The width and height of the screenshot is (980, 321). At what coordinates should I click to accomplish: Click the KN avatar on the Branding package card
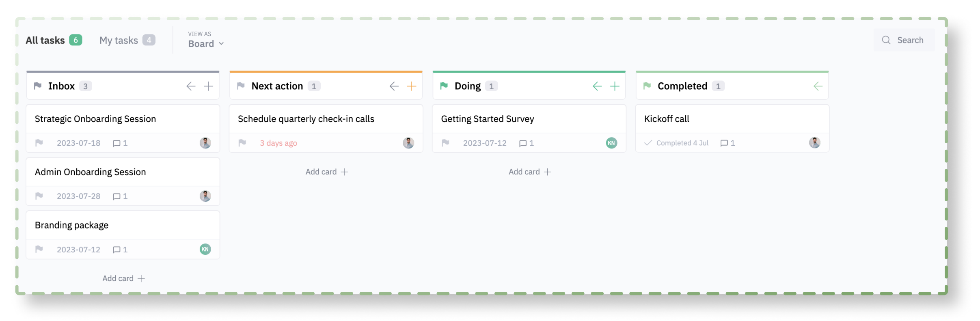click(x=205, y=249)
